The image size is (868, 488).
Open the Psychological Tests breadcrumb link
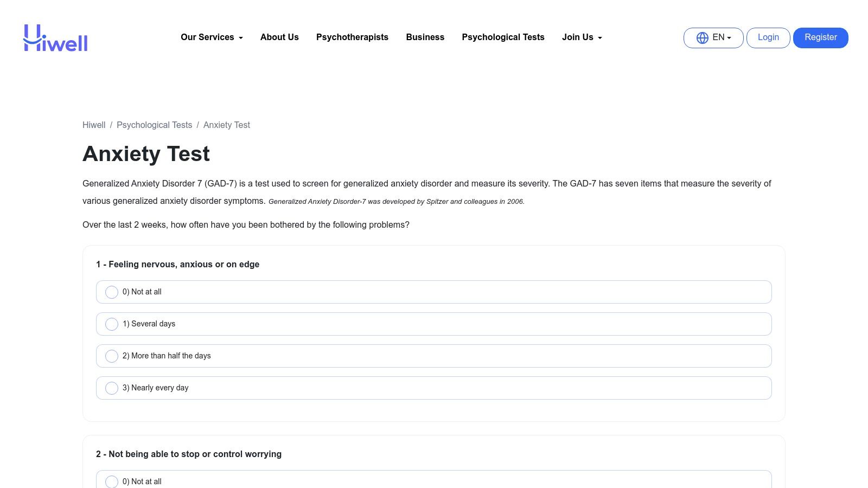tap(154, 125)
